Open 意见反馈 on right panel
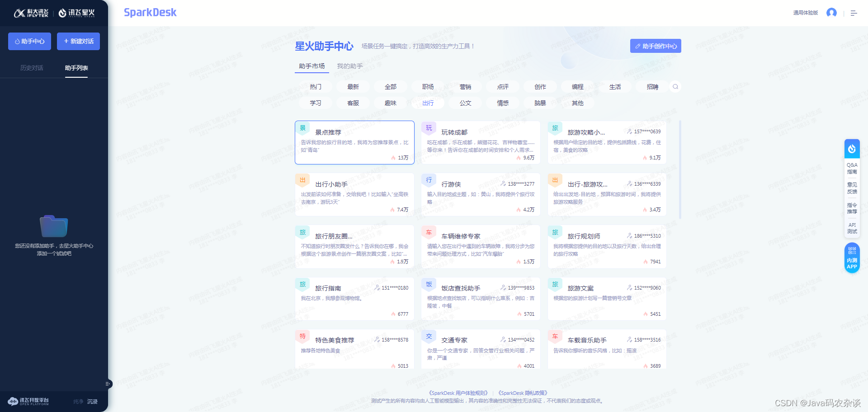The image size is (868, 412). [852, 188]
